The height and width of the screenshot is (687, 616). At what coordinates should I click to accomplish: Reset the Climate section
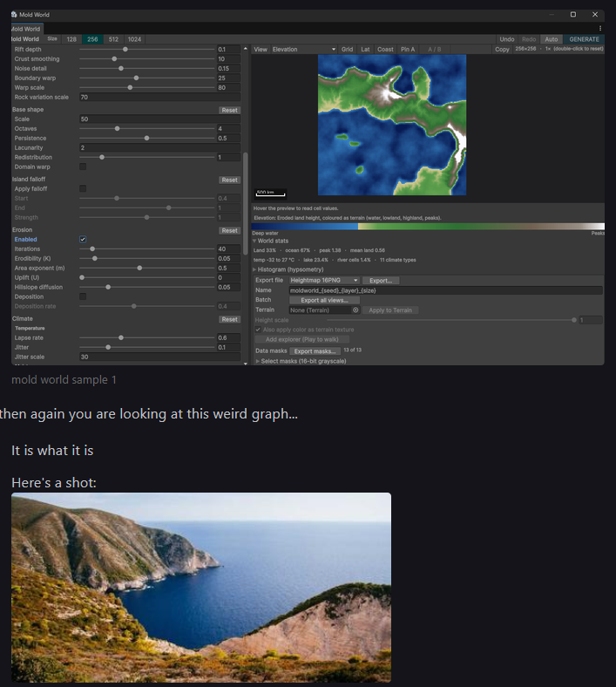click(229, 319)
